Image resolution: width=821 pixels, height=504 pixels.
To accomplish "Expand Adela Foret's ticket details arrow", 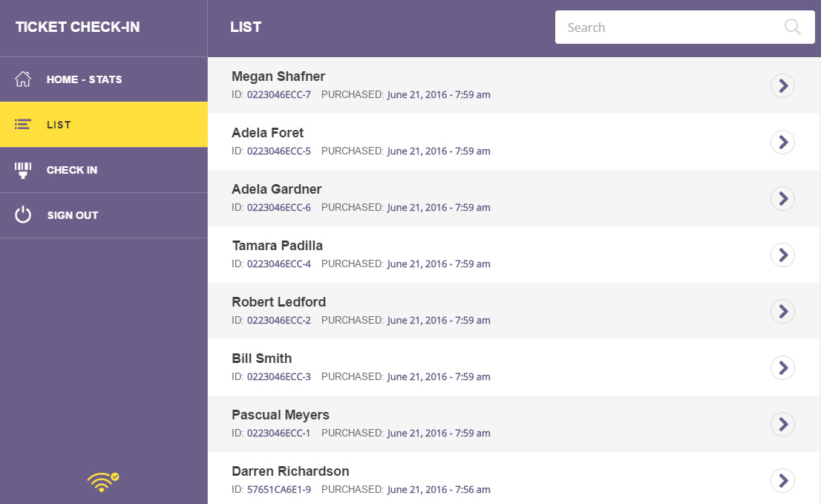I will pyautogui.click(x=782, y=143).
